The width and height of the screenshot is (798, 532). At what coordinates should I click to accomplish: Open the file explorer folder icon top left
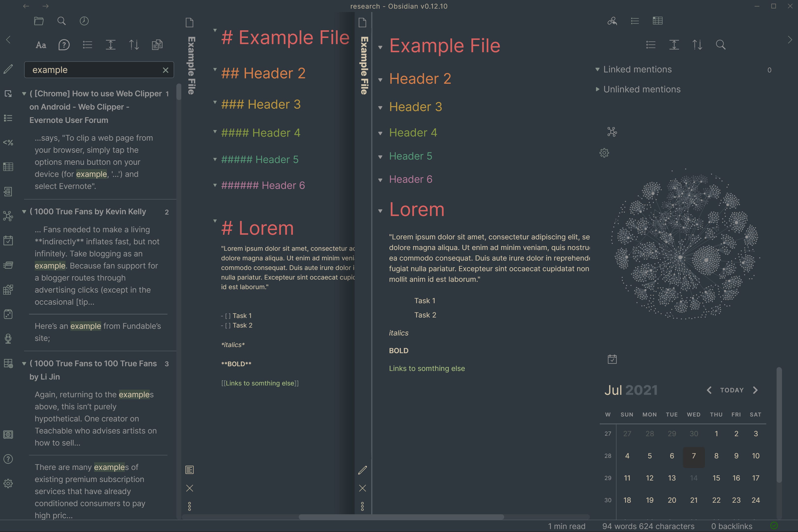(38, 21)
